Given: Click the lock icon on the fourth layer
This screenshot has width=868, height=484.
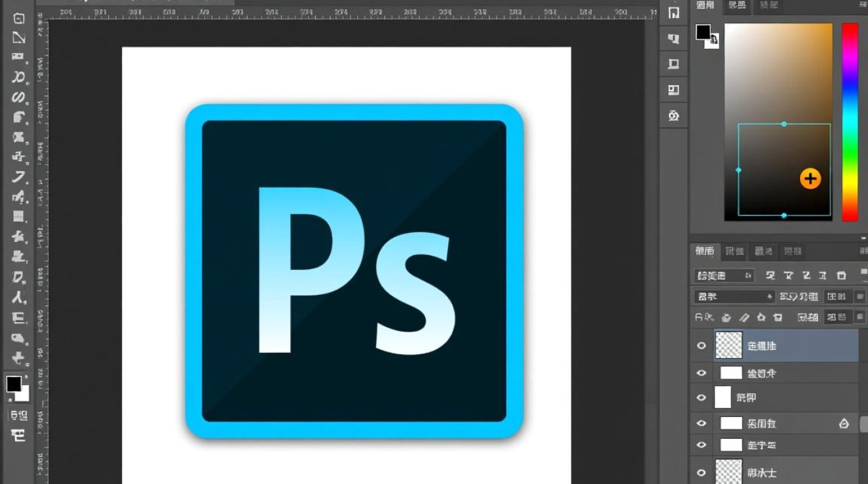Looking at the screenshot, I should click(843, 423).
